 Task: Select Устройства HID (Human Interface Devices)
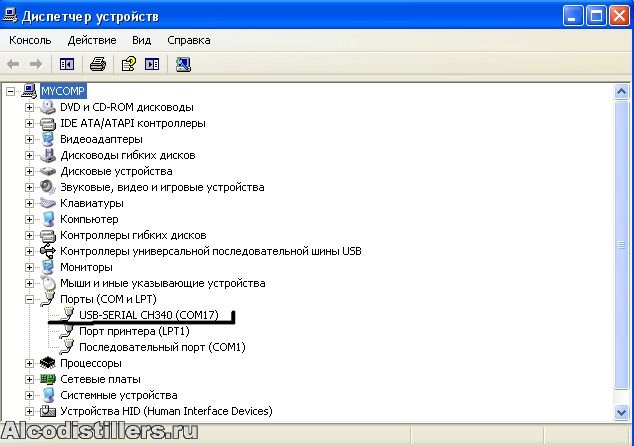166,411
